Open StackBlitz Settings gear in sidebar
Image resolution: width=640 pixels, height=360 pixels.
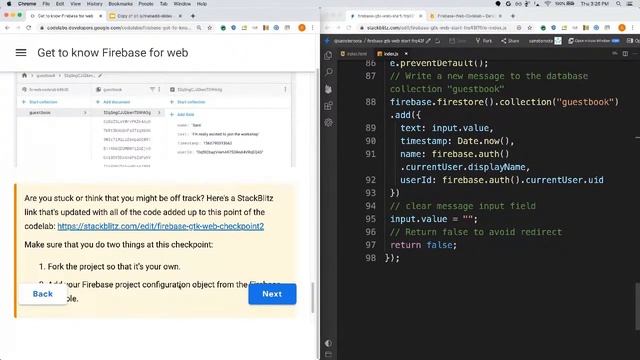[329, 122]
